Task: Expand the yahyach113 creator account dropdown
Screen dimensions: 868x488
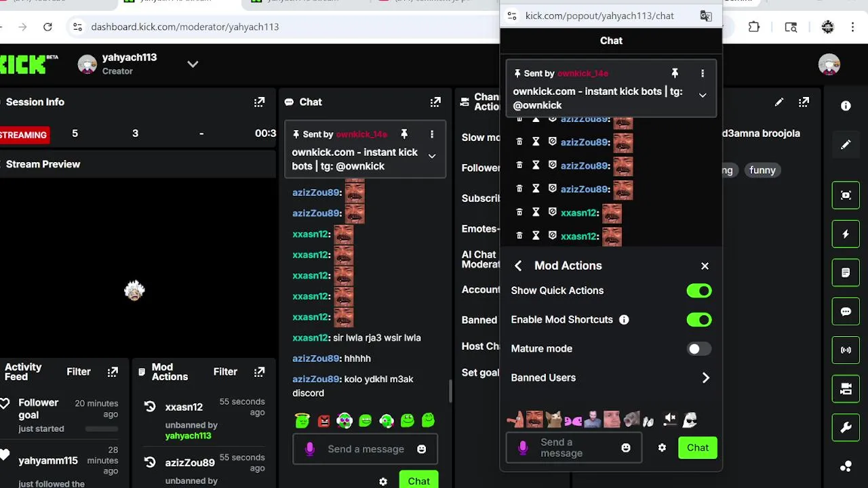Action: [x=193, y=64]
